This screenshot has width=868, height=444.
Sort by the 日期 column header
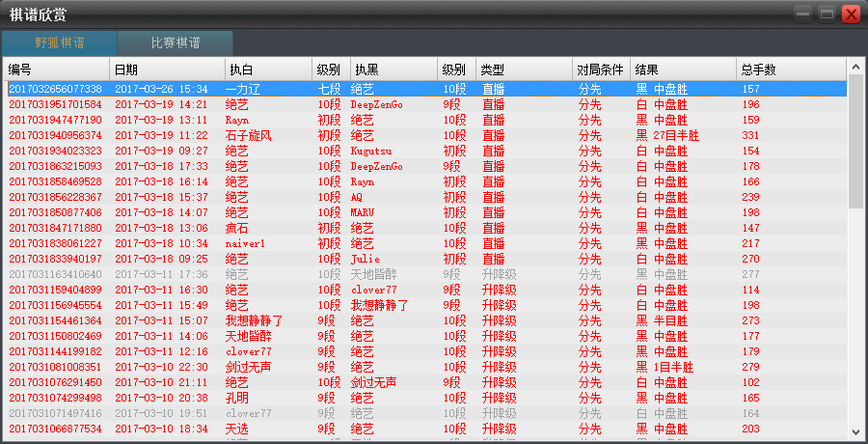point(167,69)
